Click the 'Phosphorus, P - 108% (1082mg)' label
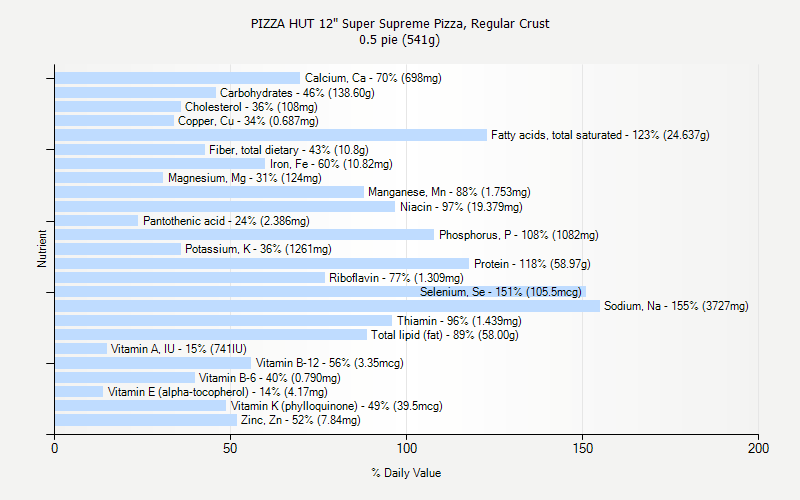The image size is (800, 500). (x=518, y=235)
